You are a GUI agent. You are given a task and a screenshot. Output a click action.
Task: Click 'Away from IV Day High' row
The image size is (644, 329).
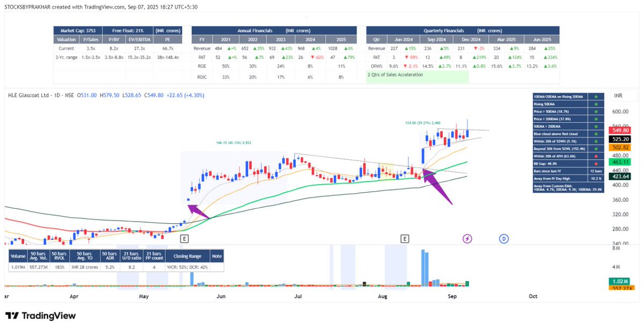click(569, 178)
